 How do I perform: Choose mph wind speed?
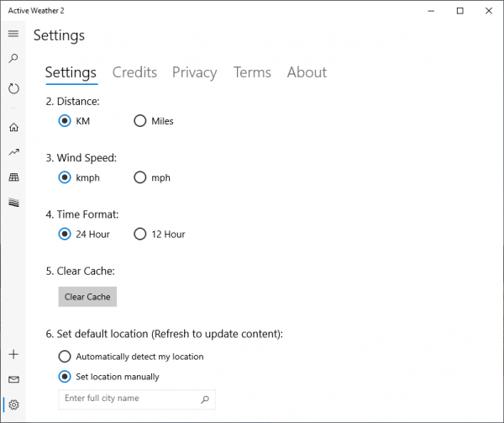tap(152, 177)
